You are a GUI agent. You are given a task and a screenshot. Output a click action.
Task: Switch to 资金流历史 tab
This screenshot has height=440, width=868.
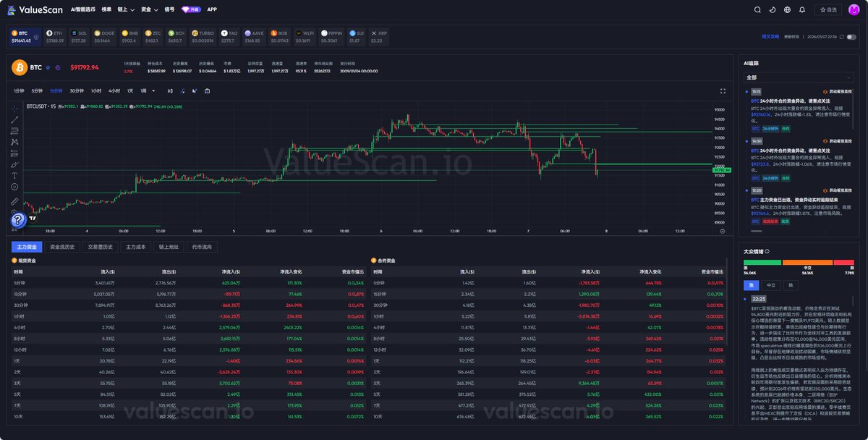(62, 247)
